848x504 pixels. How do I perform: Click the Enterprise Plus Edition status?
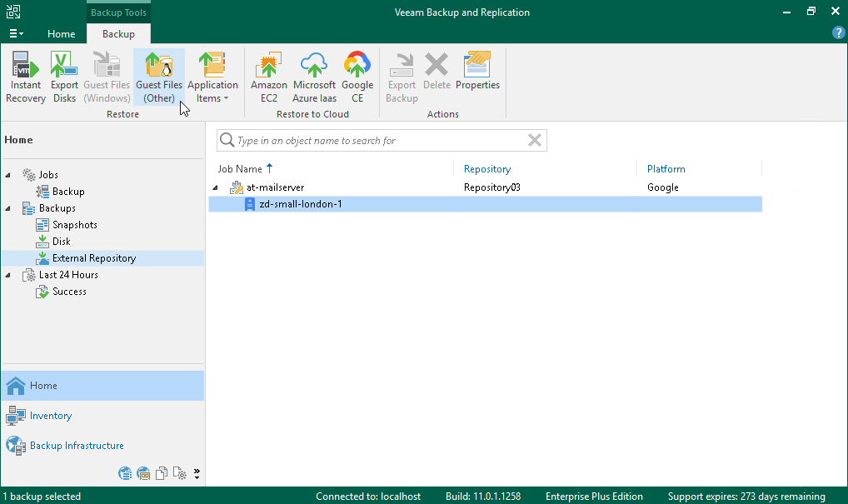(x=595, y=497)
